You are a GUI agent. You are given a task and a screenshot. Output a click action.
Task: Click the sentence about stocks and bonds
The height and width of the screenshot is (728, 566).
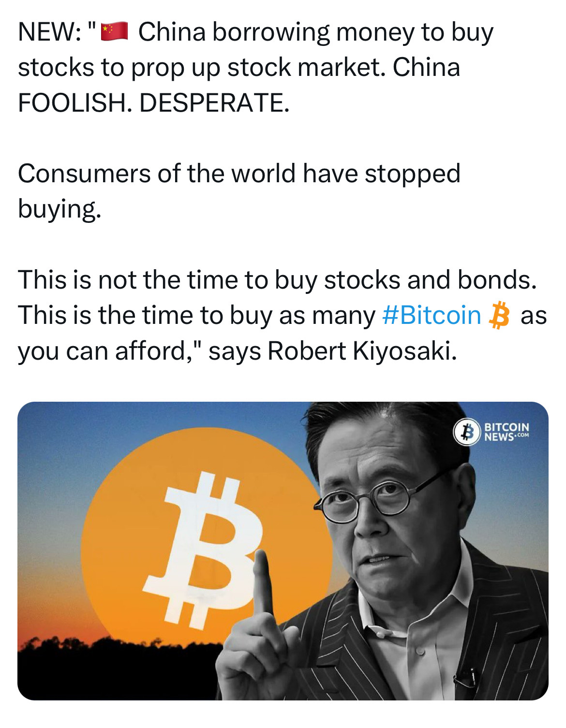pyautogui.click(x=277, y=280)
